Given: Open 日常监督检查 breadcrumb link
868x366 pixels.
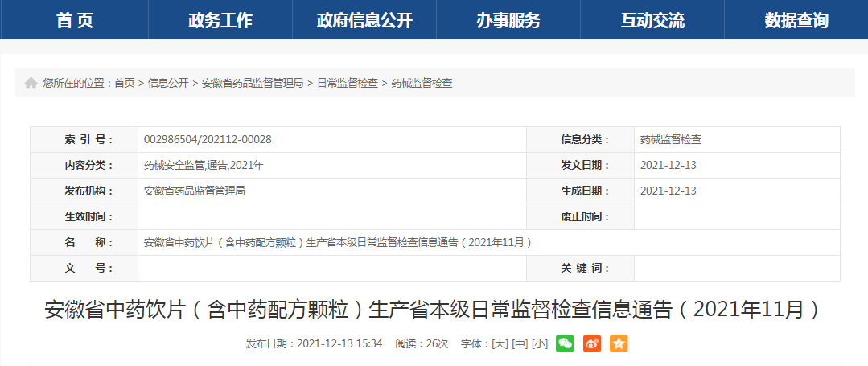Looking at the screenshot, I should [x=347, y=84].
